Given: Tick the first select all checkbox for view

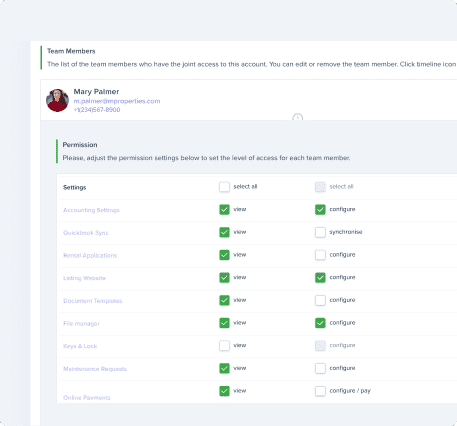Looking at the screenshot, I should click(x=224, y=187).
